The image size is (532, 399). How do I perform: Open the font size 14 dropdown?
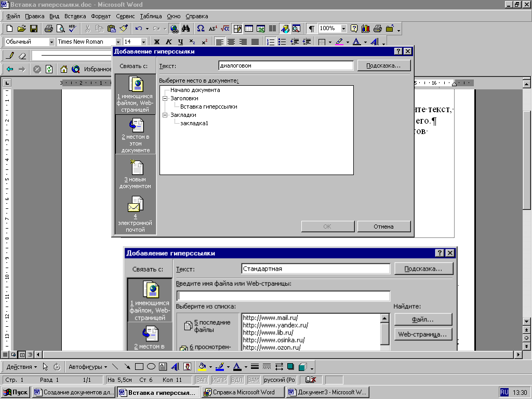pos(143,42)
